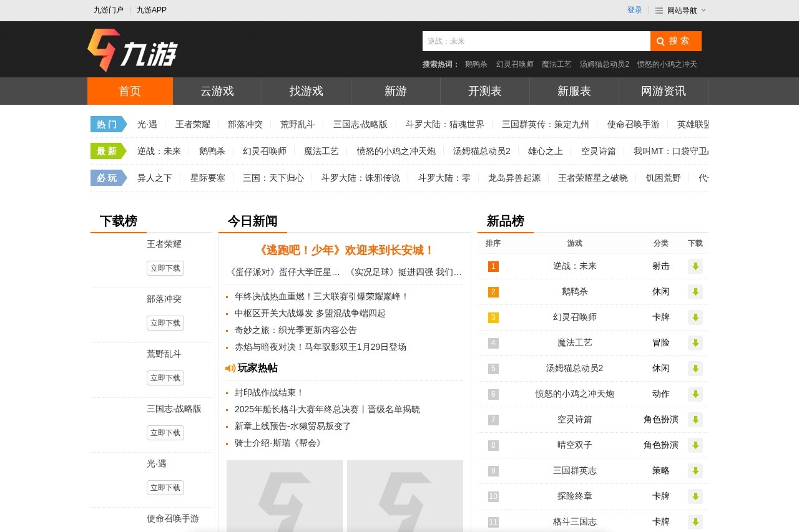The image size is (799, 532).
Task: Click the search input field
Action: (536, 41)
